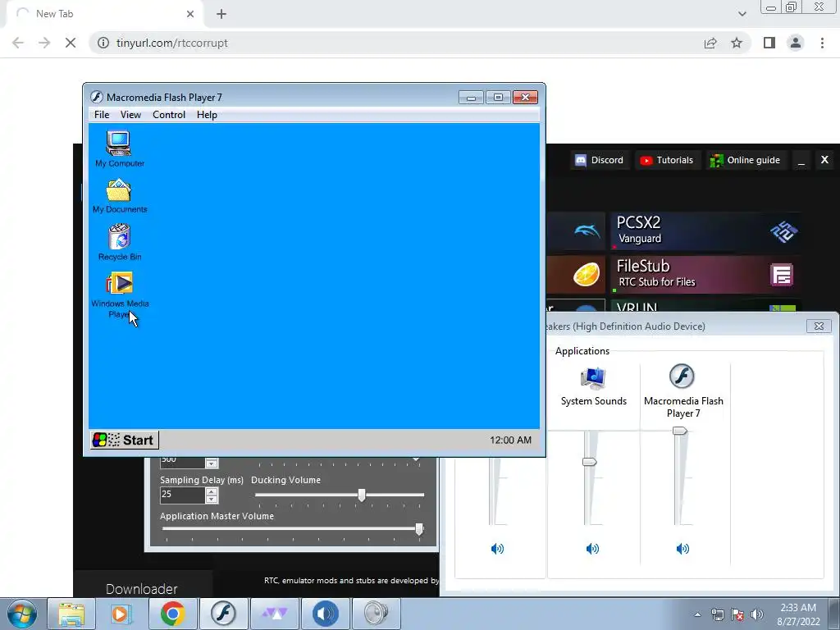Close the RTC launcher with X button
840x630 pixels.
point(824,160)
